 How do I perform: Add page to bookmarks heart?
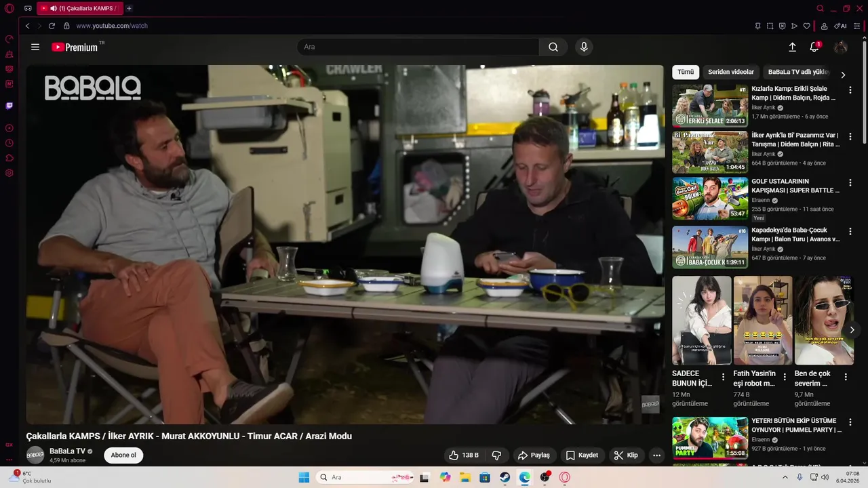(x=806, y=26)
